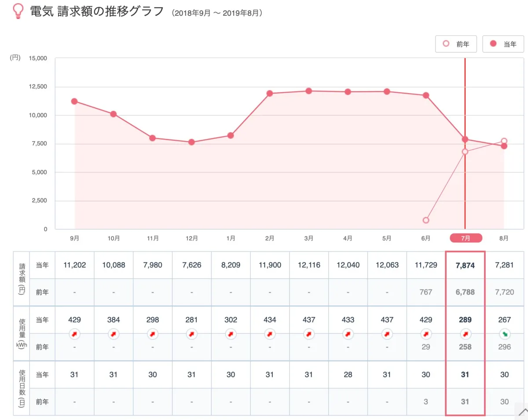Click the red up arrow in 7月 usage column
The image size is (528, 420).
465,335
